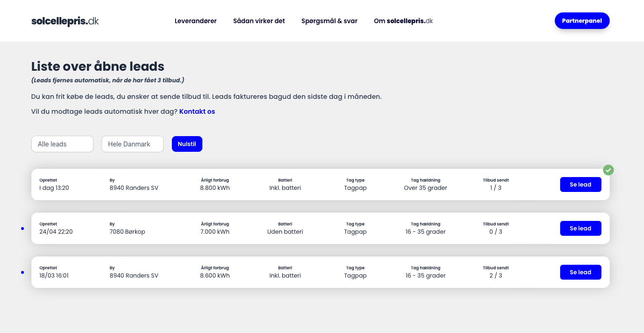Image resolution: width=644 pixels, height=333 pixels.
Task: Click the green checkmark badge on first lead
Action: tap(608, 170)
